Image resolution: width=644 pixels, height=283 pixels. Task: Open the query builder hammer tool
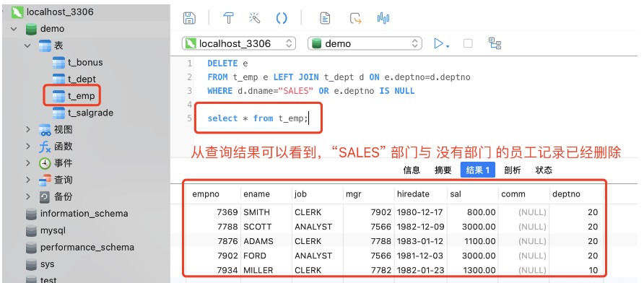coord(228,18)
